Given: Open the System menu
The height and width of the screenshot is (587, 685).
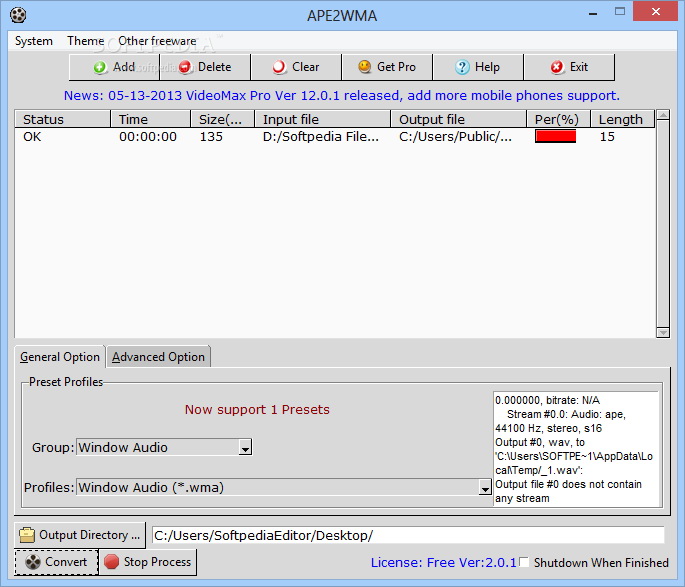Looking at the screenshot, I should pyautogui.click(x=34, y=41).
